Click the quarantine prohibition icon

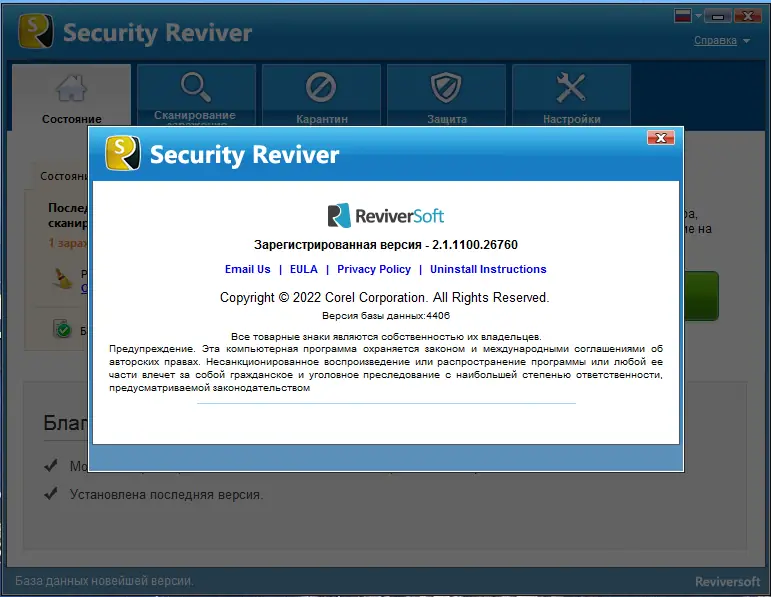tap(321, 88)
